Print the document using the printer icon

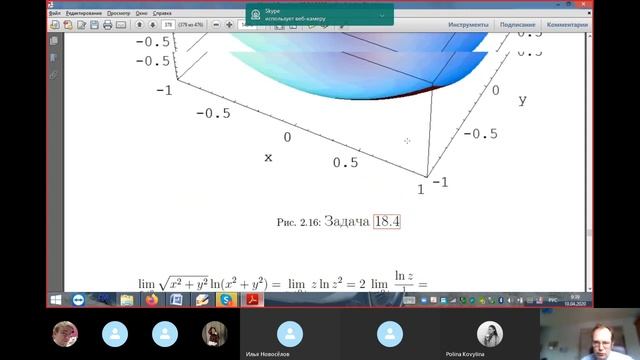tap(107, 25)
